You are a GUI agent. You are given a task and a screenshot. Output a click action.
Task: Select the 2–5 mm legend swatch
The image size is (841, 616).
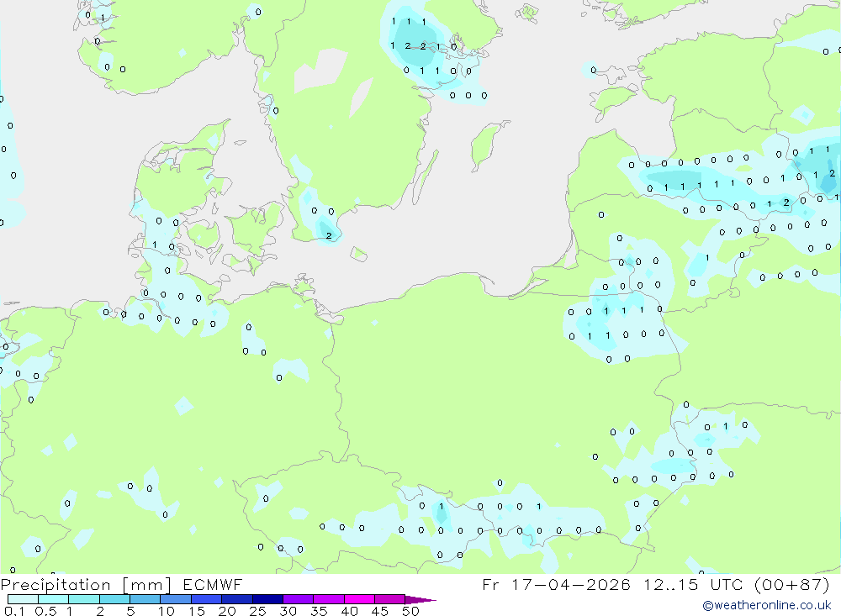(114, 599)
